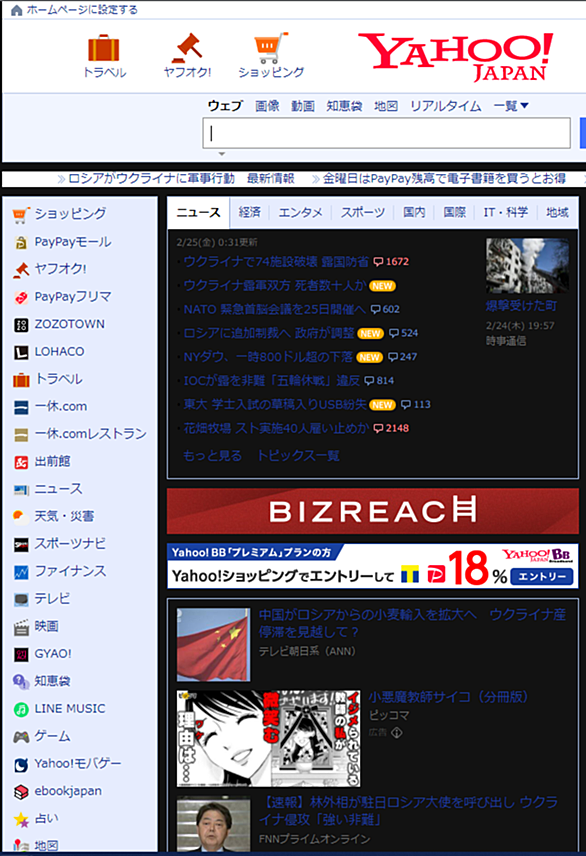This screenshot has width=586, height=856.
Task: Open the Yahoo Auctions gavel icon in header
Action: (187, 47)
